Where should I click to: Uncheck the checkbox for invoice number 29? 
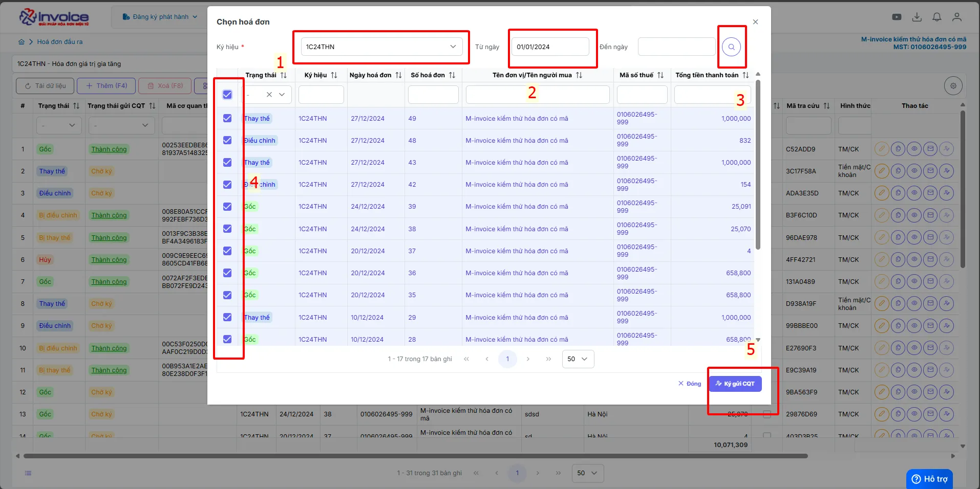pos(227,317)
